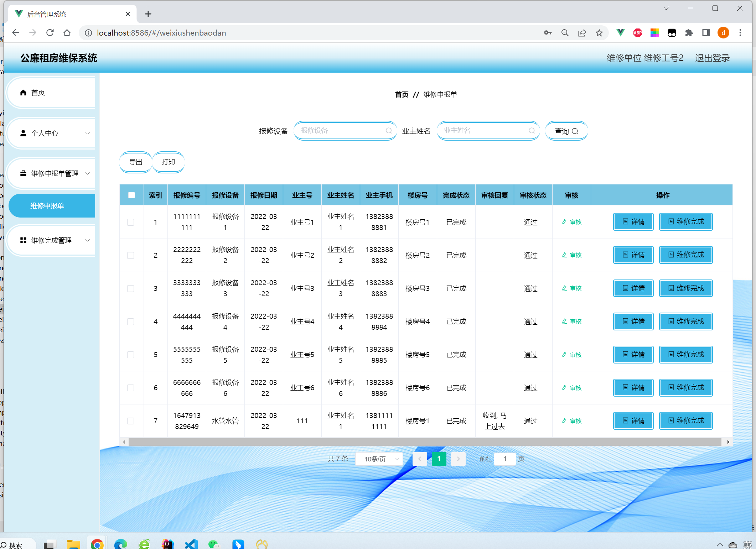756x549 pixels.
Task: Toggle the select-all checkbox in table header
Action: pos(131,195)
